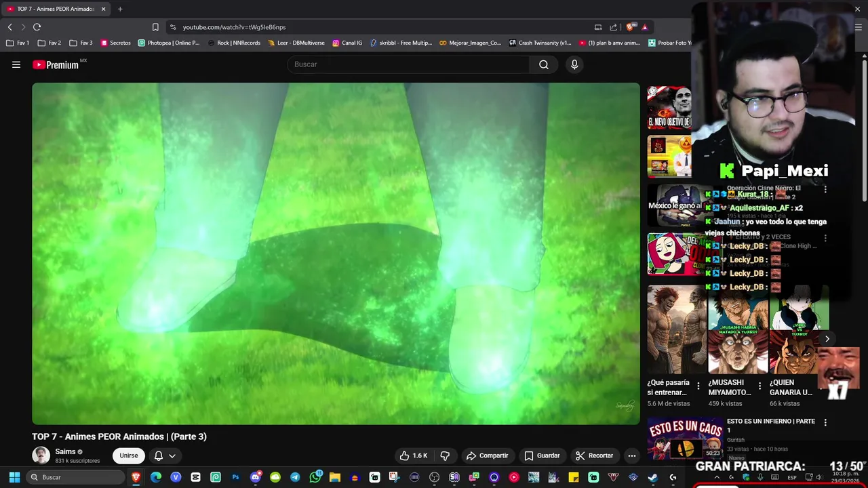868x488 pixels.
Task: Open ESTO ES UN INFIERNO | PARTE 1 title
Action: (x=771, y=426)
